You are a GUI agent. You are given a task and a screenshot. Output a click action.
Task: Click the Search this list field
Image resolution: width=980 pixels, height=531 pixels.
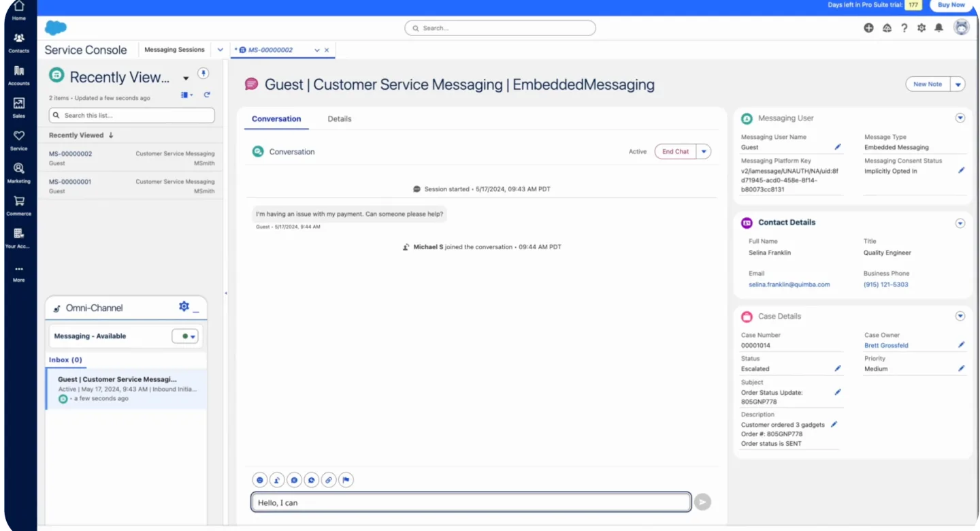point(131,115)
